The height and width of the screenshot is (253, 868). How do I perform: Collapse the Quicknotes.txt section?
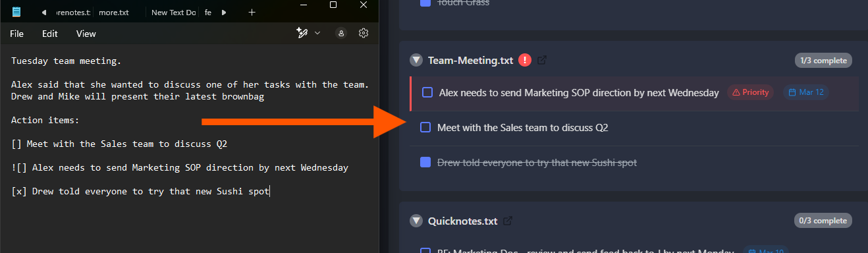(x=416, y=221)
